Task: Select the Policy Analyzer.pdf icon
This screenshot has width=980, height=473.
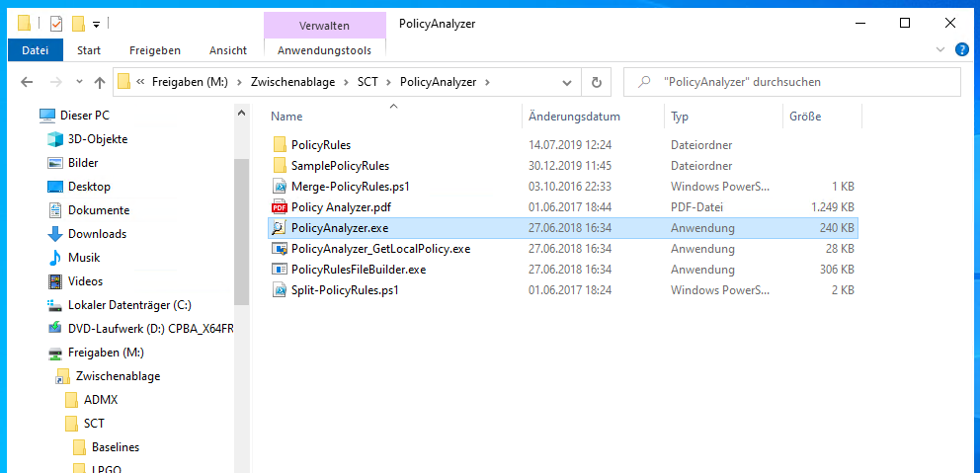Action: pos(280,207)
